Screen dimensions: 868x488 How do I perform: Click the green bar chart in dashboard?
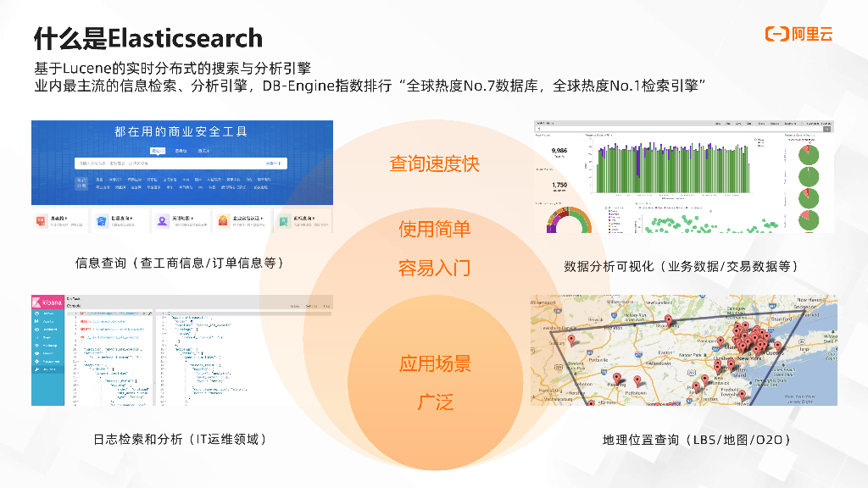672,168
